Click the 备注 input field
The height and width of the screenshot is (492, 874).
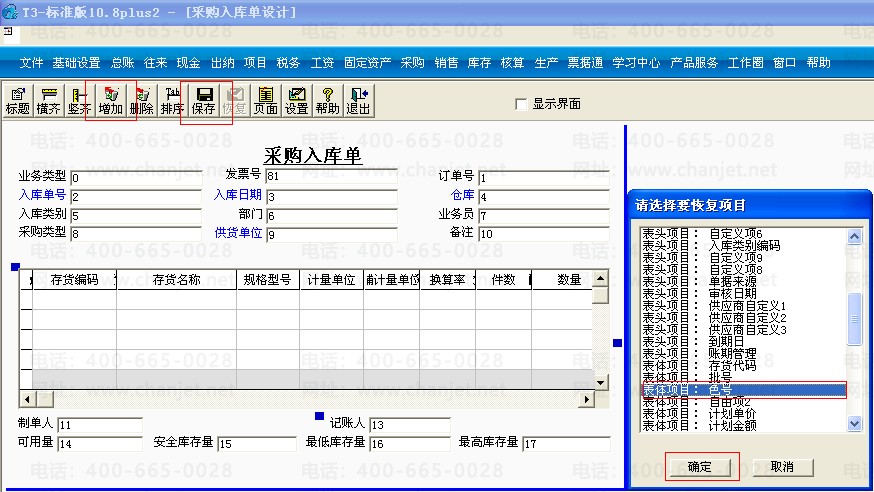pyautogui.click(x=544, y=234)
